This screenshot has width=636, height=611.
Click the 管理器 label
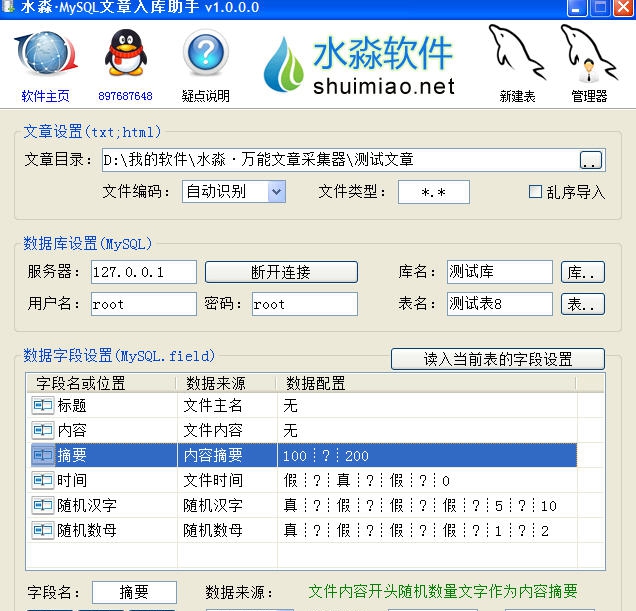coord(589,96)
